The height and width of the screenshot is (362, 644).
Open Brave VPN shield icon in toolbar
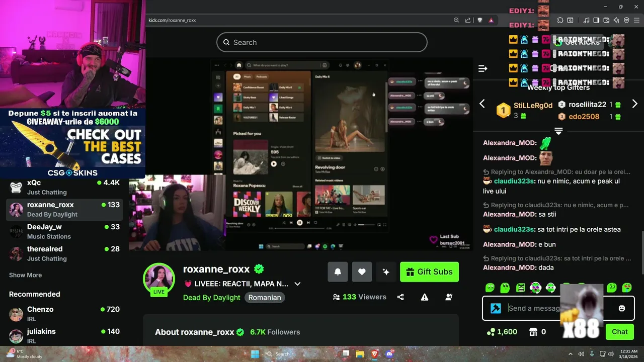pyautogui.click(x=626, y=20)
